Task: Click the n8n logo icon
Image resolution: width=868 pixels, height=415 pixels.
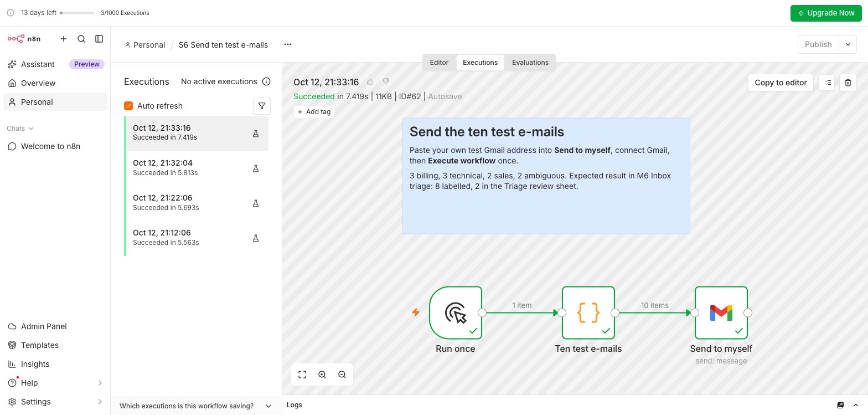Action: pyautogui.click(x=16, y=39)
